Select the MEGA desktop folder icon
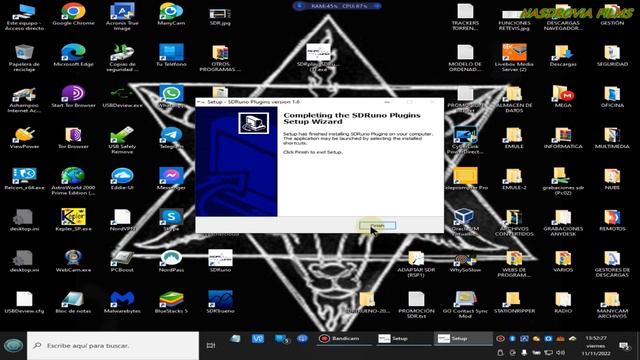The image size is (640, 360). [x=563, y=97]
